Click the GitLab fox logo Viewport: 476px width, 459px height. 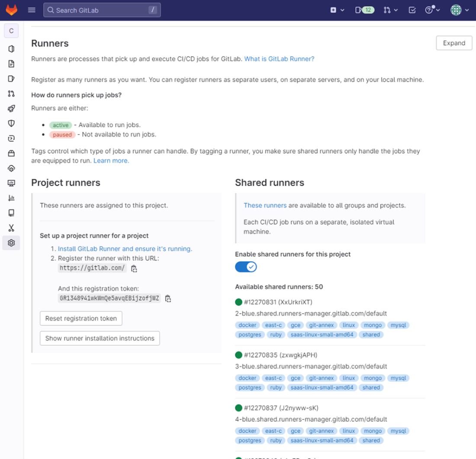pyautogui.click(x=12, y=10)
